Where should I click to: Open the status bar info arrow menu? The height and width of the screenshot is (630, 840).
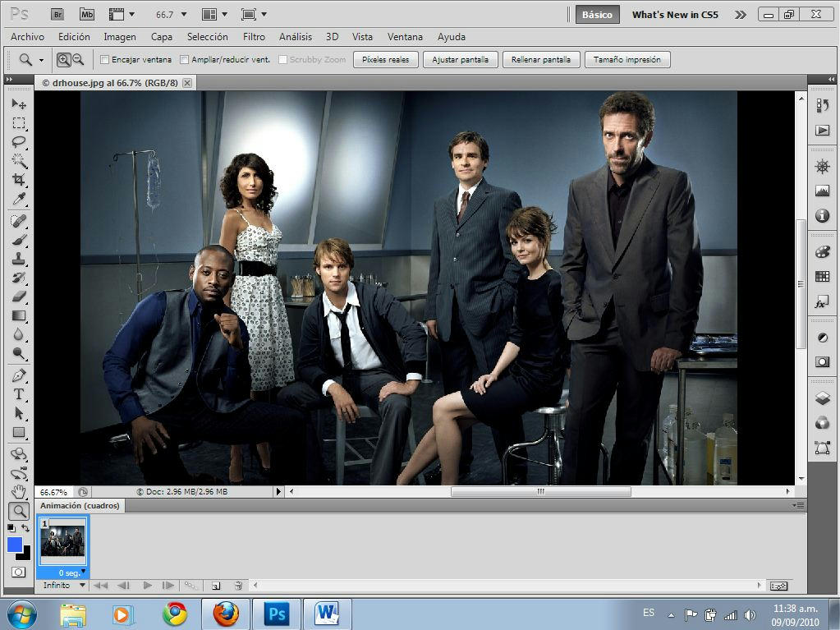click(x=278, y=491)
